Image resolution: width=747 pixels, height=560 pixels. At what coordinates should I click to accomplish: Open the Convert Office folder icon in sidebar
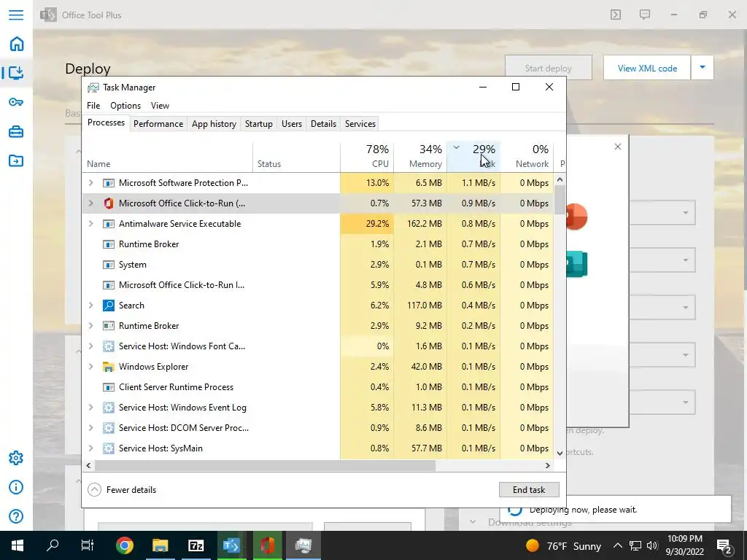16,160
